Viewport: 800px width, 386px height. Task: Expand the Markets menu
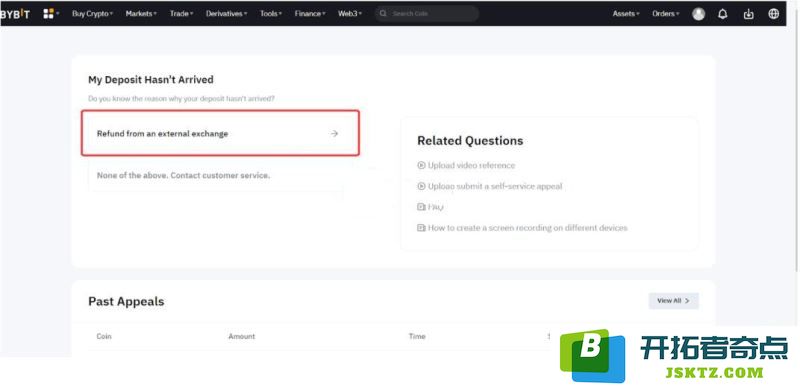(141, 14)
